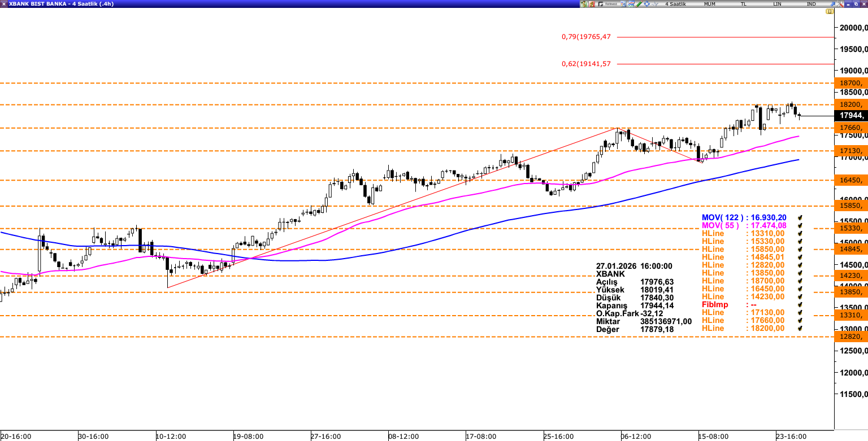868x441 pixels.
Task: Select the LIN scale menu item
Action: tap(778, 4)
